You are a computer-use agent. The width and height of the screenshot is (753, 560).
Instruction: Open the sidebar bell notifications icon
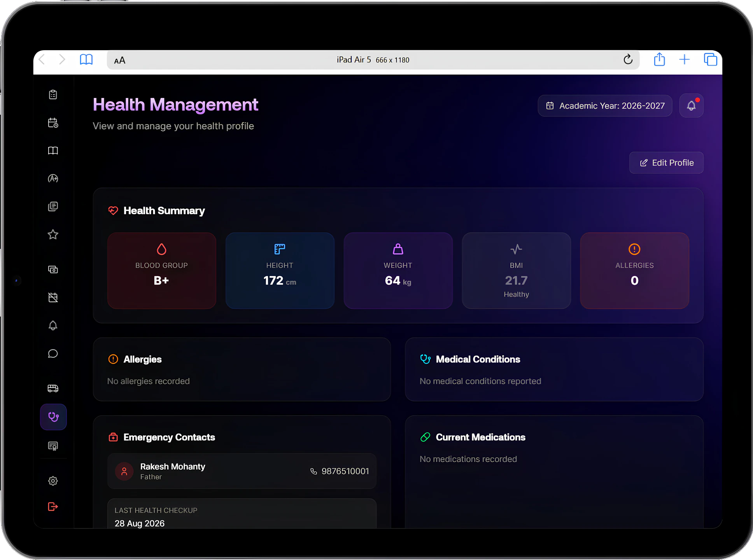[x=53, y=325]
